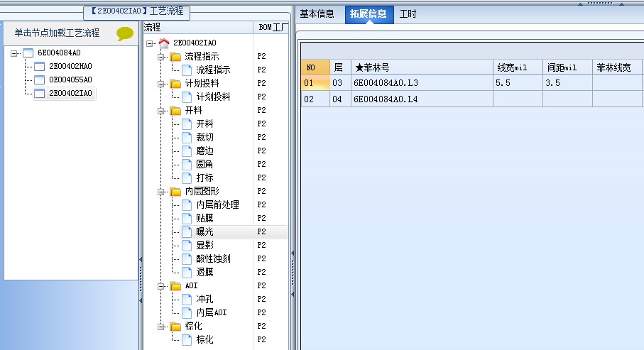Collapse the AOI folder
This screenshot has height=350, width=644.
[161, 286]
